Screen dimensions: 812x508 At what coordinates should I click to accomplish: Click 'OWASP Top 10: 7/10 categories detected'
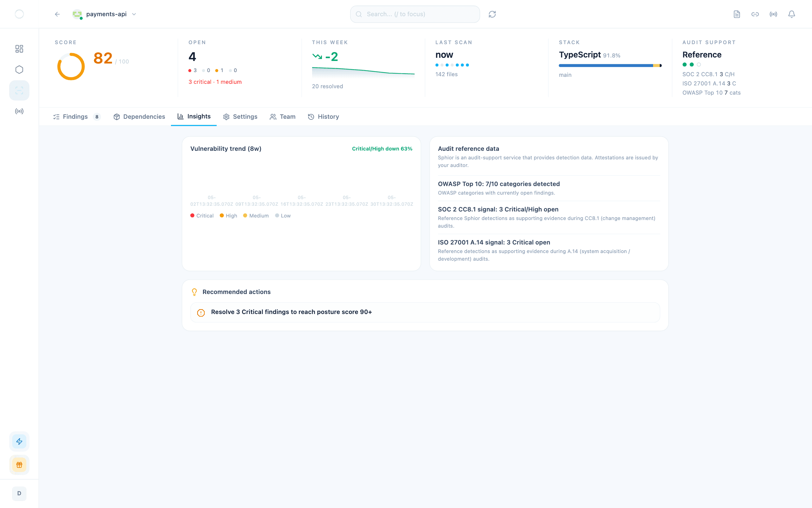click(x=499, y=184)
